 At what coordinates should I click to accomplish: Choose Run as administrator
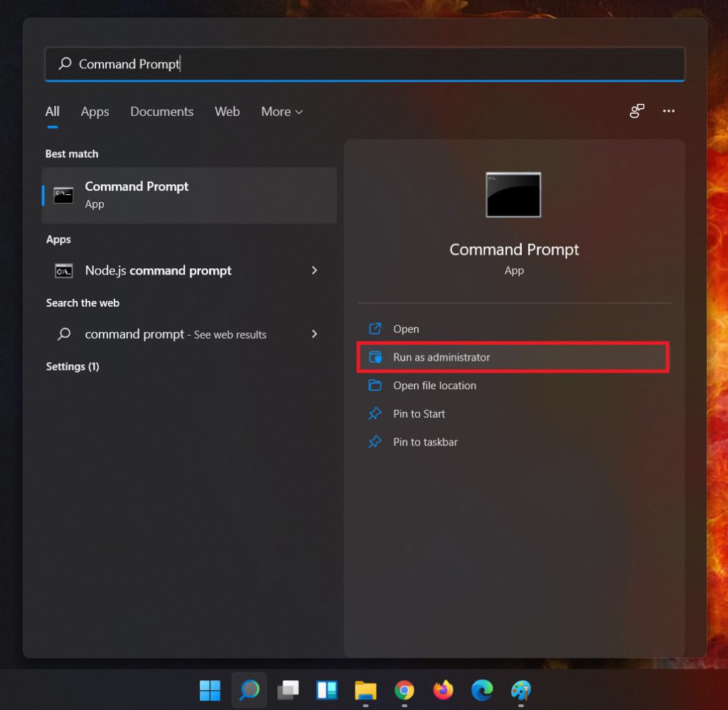(514, 357)
